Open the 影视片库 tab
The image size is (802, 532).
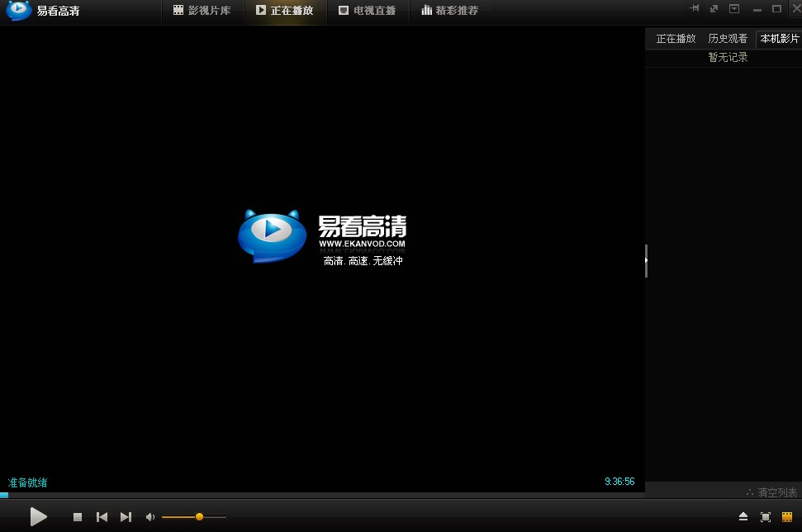(202, 10)
